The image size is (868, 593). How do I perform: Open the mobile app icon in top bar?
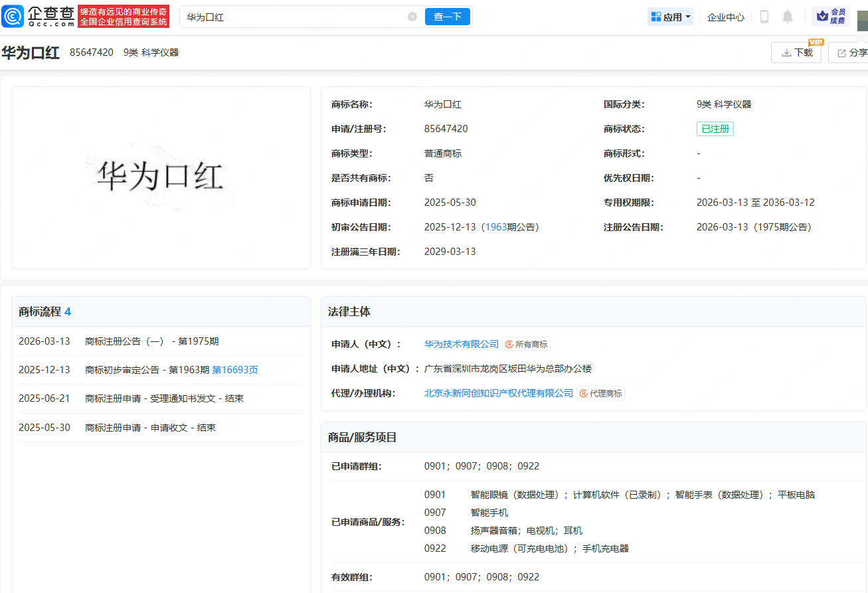[x=764, y=17]
